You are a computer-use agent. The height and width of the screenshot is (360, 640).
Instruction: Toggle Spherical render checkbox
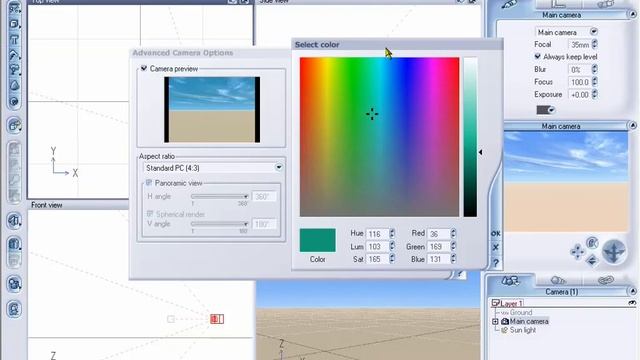(x=150, y=213)
